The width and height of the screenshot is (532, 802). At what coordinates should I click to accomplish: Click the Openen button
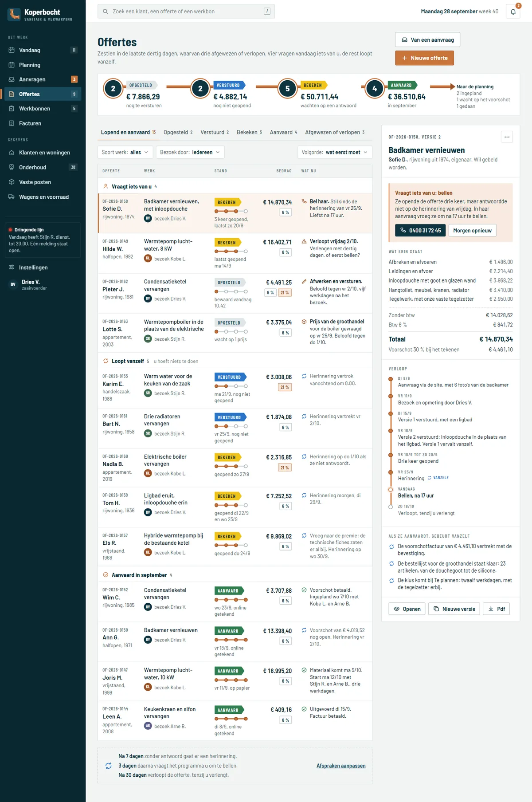pyautogui.click(x=407, y=609)
